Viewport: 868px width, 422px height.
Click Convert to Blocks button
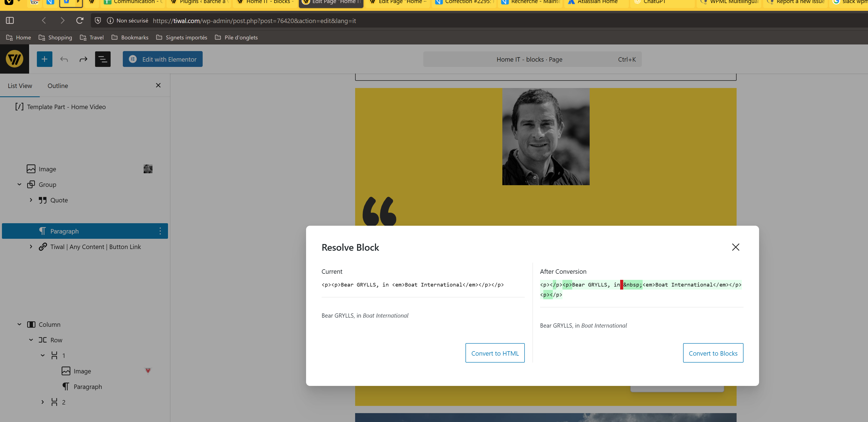pos(713,353)
